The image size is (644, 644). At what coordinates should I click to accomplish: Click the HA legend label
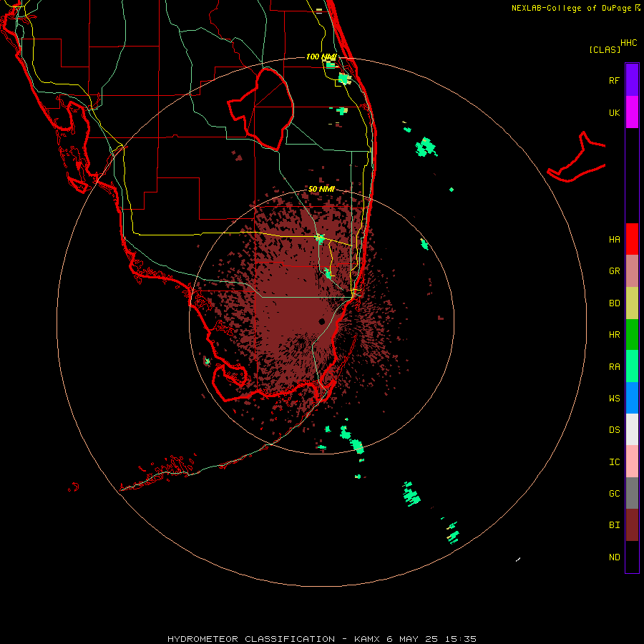(614, 240)
